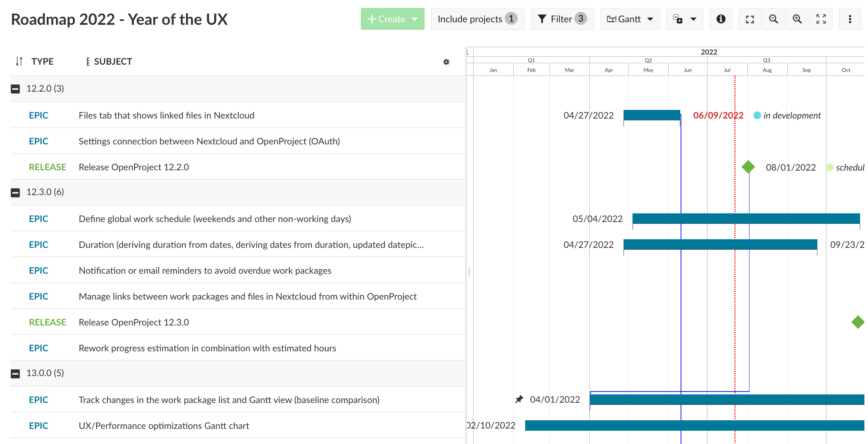Zoom out on the Gantt timeline
This screenshot has width=868, height=444.
coord(773,19)
